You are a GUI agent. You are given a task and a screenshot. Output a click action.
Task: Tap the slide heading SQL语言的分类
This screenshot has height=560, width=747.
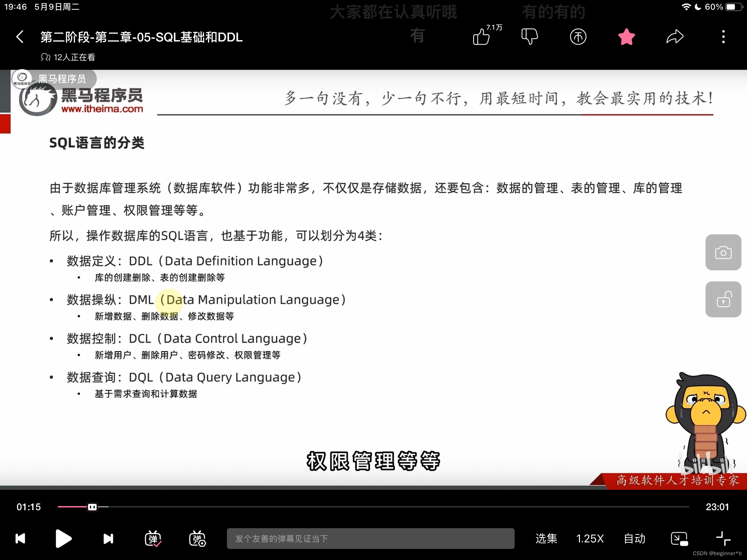97,143
